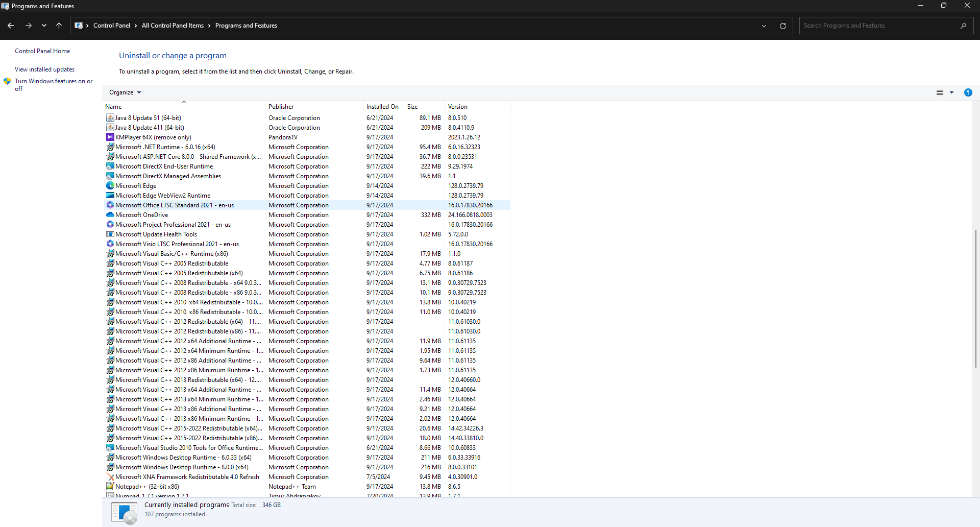Click the Visual Studio 2010 Tools for Office icon
The width and height of the screenshot is (980, 527).
tap(110, 448)
